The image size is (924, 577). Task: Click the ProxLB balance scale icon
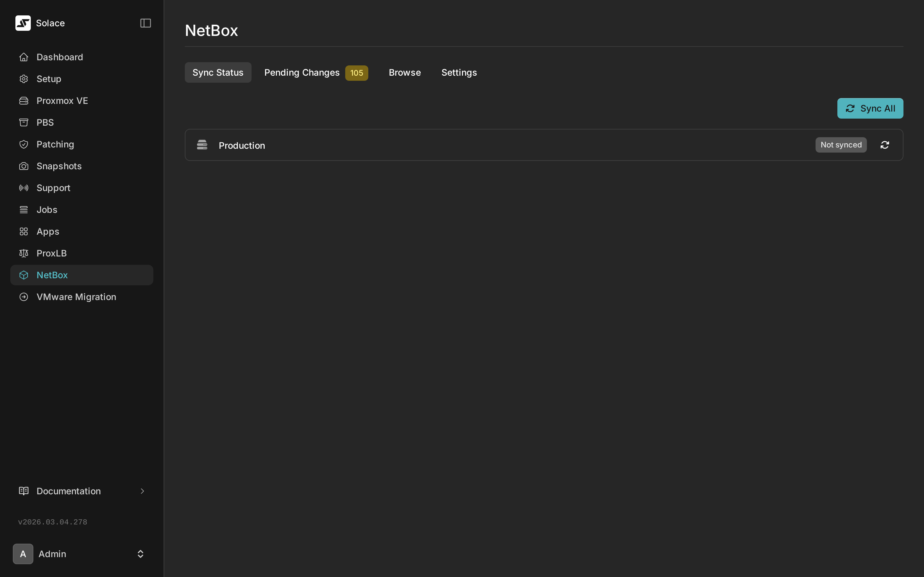tap(23, 253)
